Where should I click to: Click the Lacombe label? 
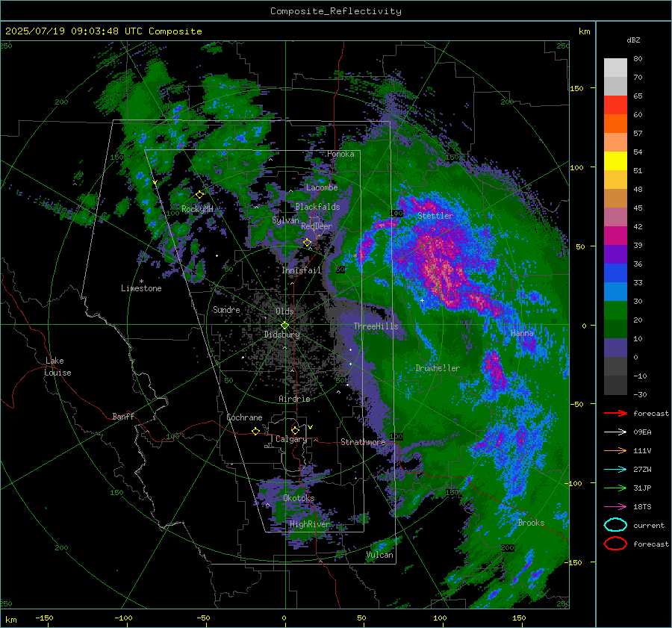(322, 187)
